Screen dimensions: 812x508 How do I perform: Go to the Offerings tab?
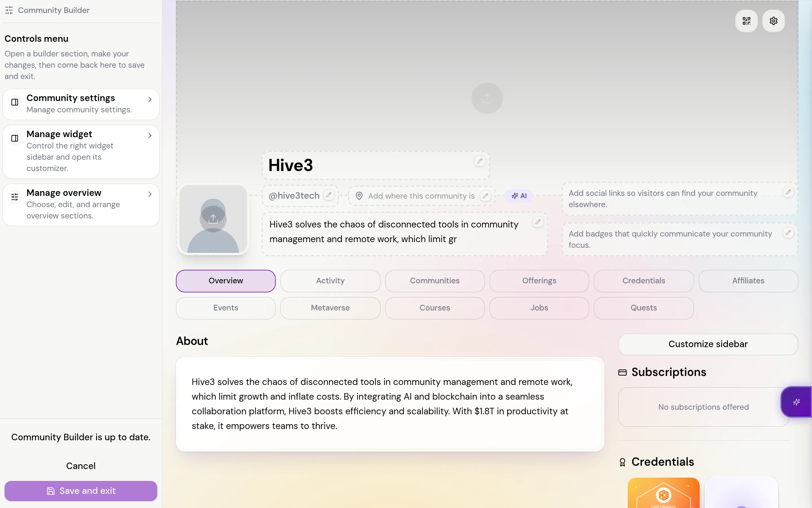pyautogui.click(x=539, y=281)
